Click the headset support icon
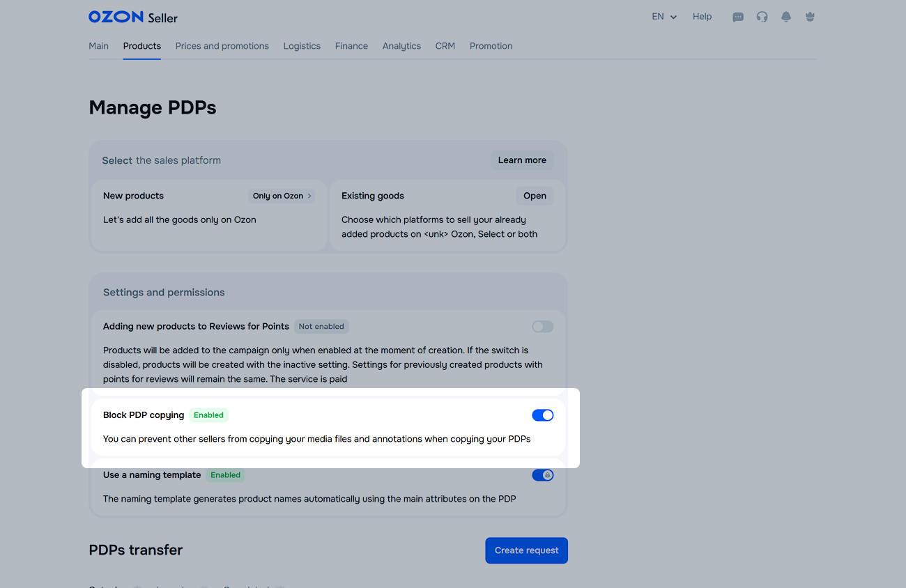The image size is (906, 588). click(x=762, y=17)
